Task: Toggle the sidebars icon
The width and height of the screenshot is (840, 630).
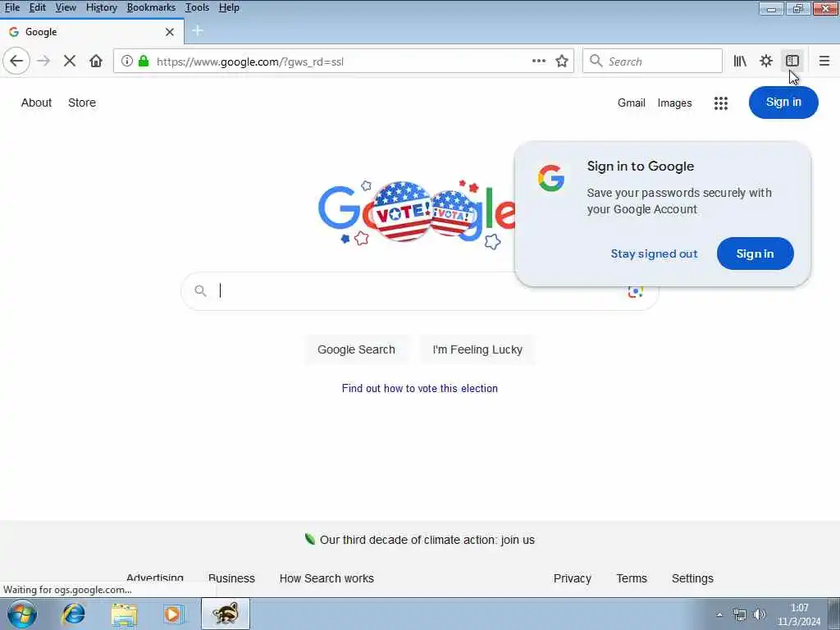Action: 792,61
